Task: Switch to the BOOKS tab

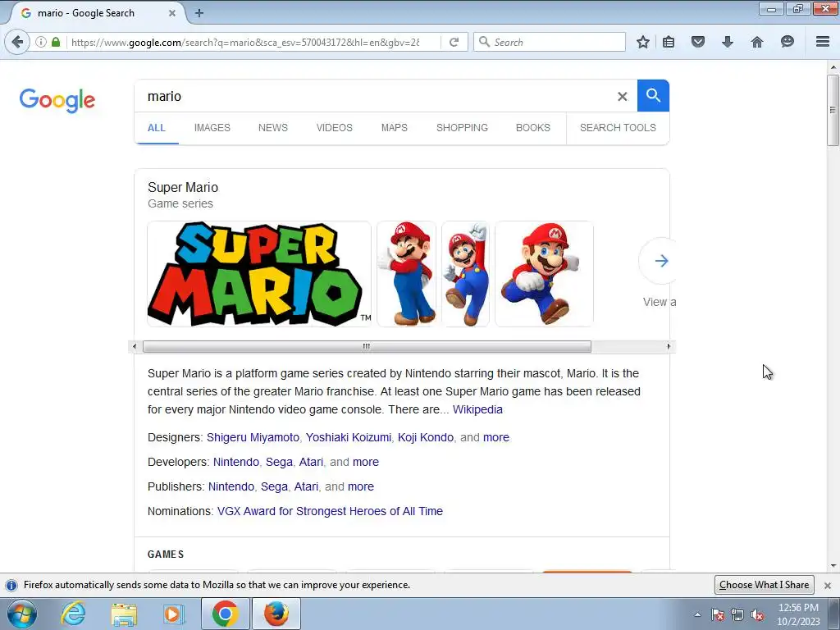Action: 533,127
